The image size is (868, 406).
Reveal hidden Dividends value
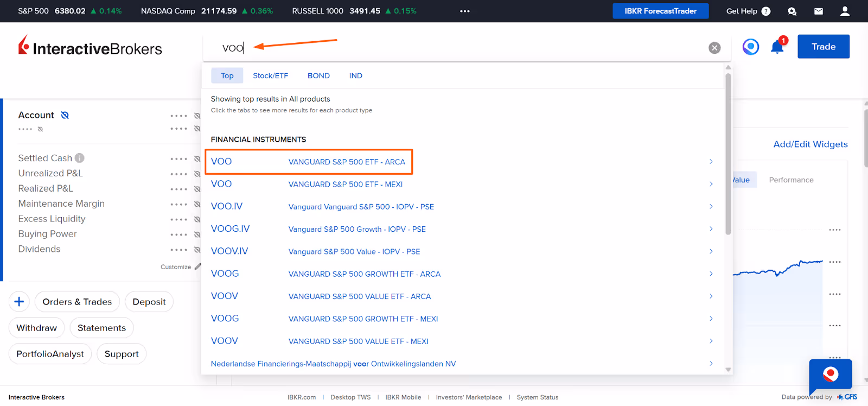click(197, 250)
